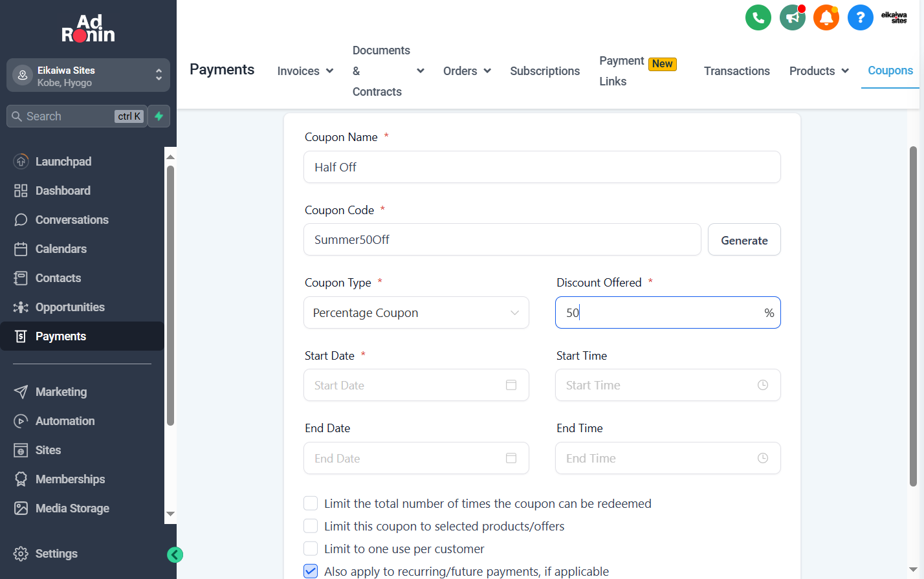
Task: Click the Generate coupon code button
Action: pos(744,239)
